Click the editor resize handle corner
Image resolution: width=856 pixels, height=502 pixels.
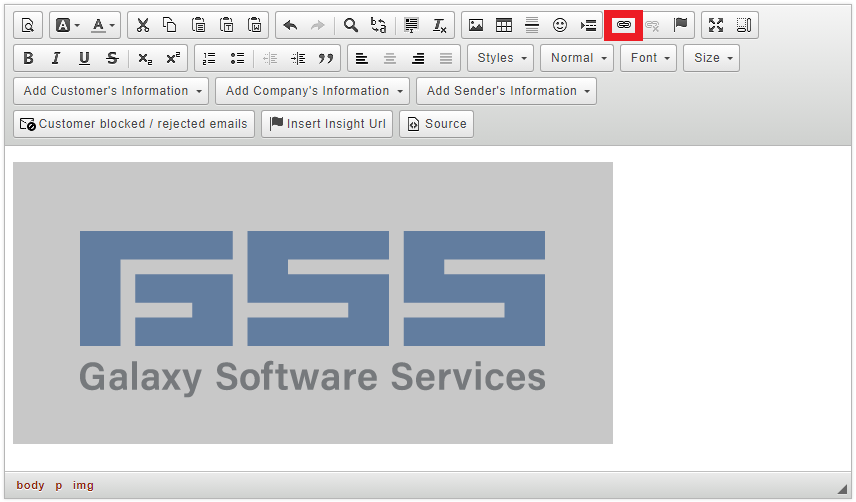(x=843, y=489)
